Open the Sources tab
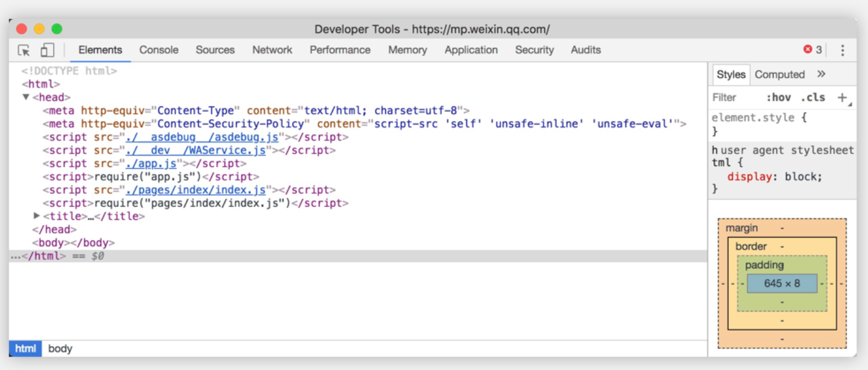Image resolution: width=868 pixels, height=370 pixels. (215, 50)
